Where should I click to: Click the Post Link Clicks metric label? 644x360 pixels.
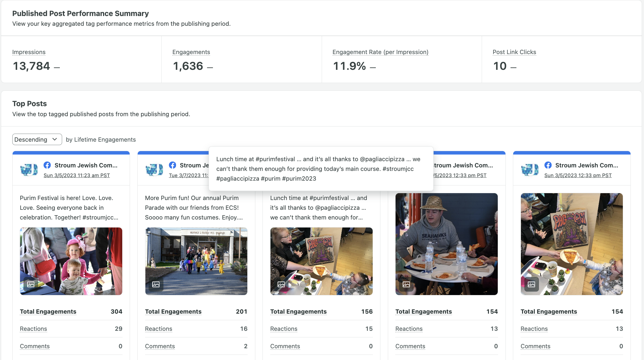(x=514, y=52)
